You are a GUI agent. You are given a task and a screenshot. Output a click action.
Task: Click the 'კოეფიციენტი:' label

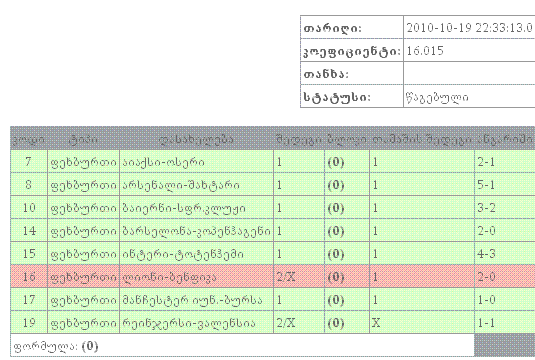351,51
